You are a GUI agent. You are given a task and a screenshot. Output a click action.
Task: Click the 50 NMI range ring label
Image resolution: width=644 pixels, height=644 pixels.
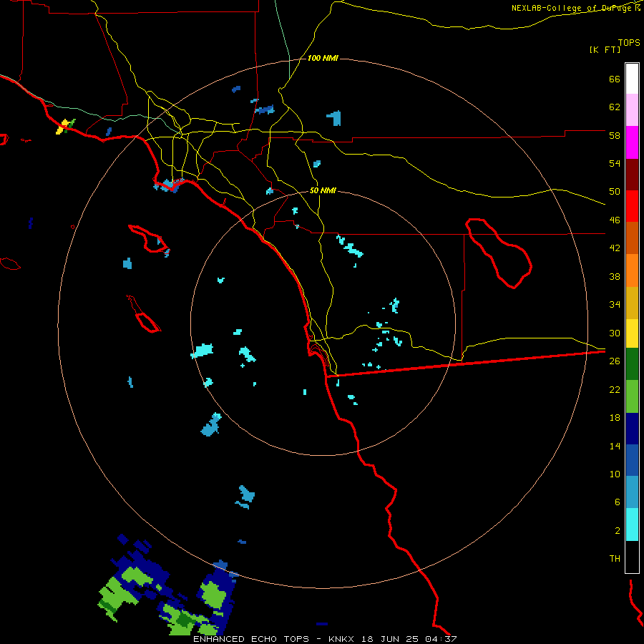323,190
